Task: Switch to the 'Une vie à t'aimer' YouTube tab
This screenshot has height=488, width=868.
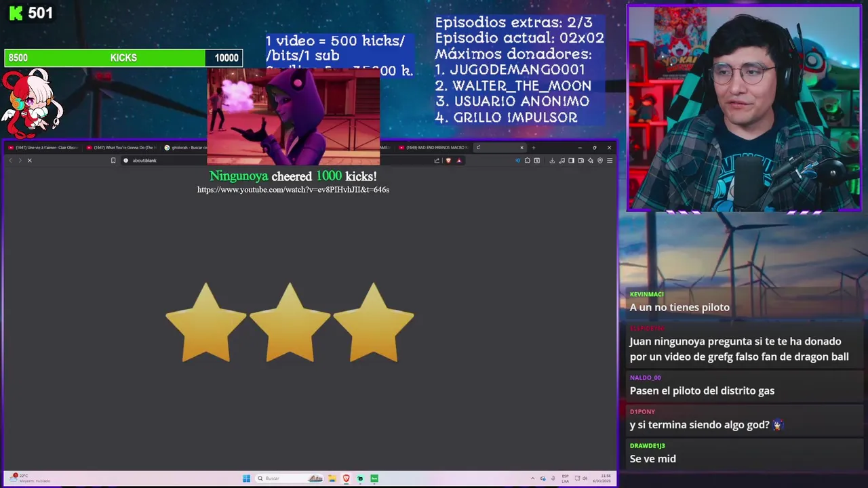Action: coord(43,148)
